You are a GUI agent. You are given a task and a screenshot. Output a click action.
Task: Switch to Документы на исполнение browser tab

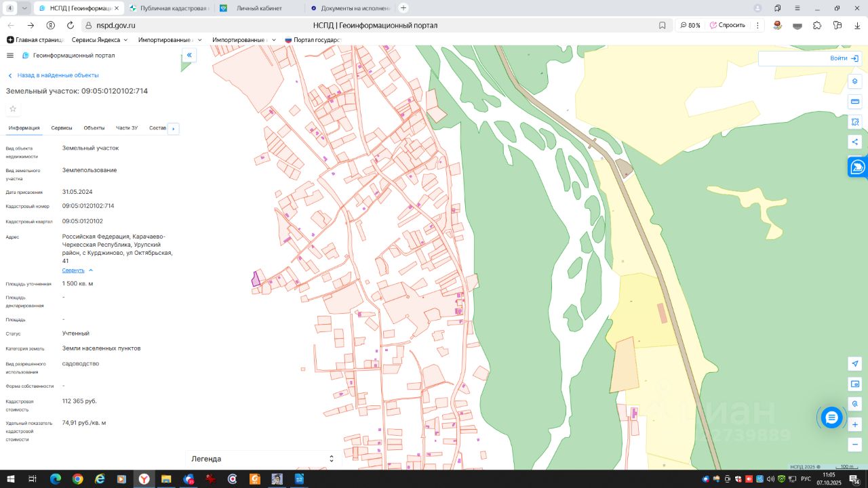(x=350, y=8)
